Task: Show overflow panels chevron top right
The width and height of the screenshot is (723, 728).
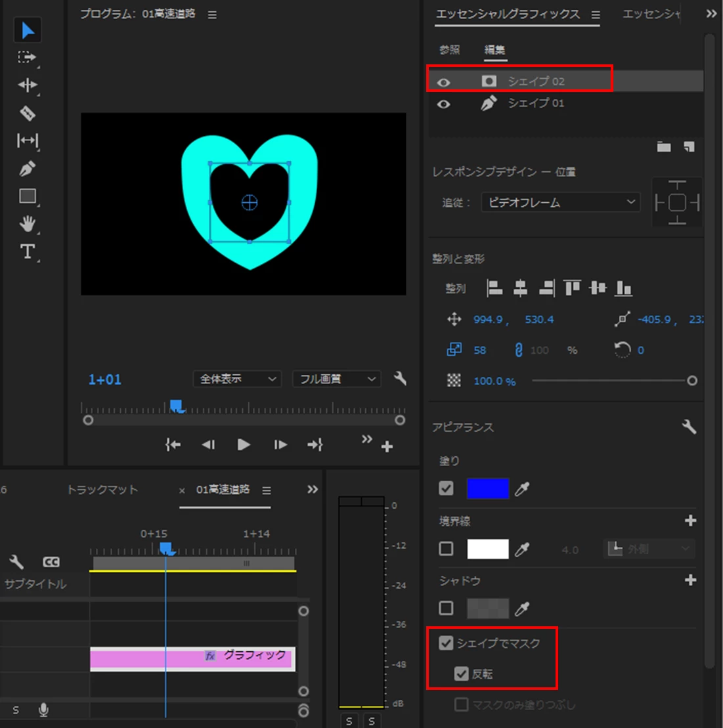Action: (x=711, y=14)
